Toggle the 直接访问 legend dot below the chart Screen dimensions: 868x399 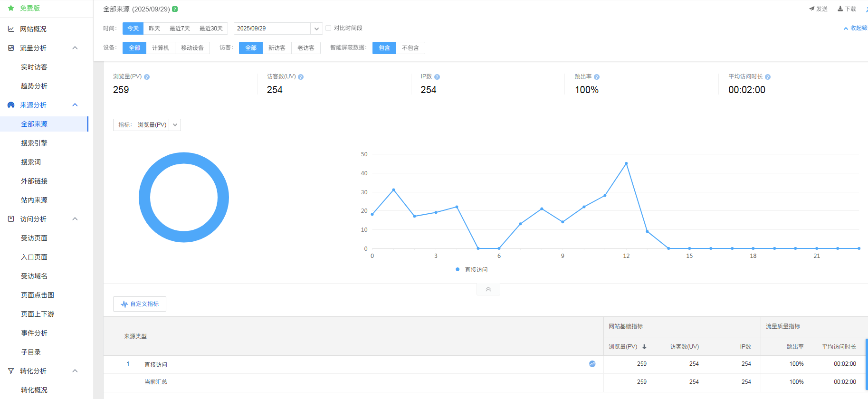click(x=458, y=269)
